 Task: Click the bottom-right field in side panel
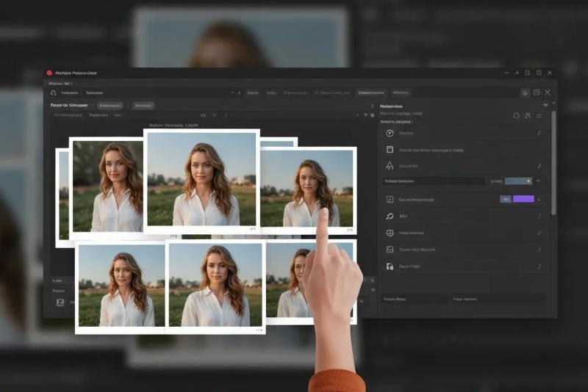pos(498,299)
